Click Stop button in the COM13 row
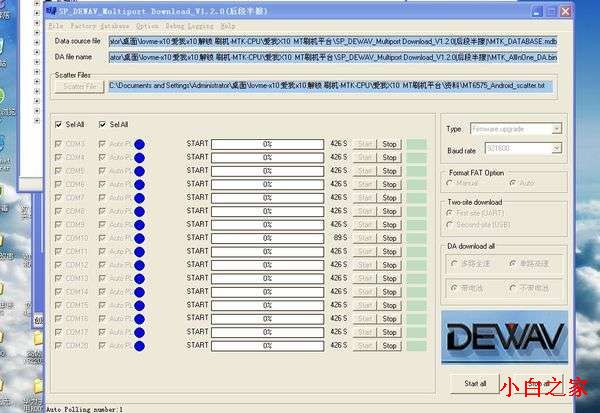Viewport: 600px width, 413px height. [389, 278]
